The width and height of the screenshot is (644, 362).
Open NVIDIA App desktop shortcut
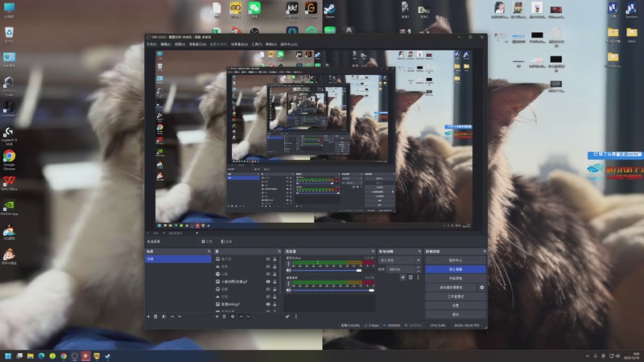tap(9, 208)
